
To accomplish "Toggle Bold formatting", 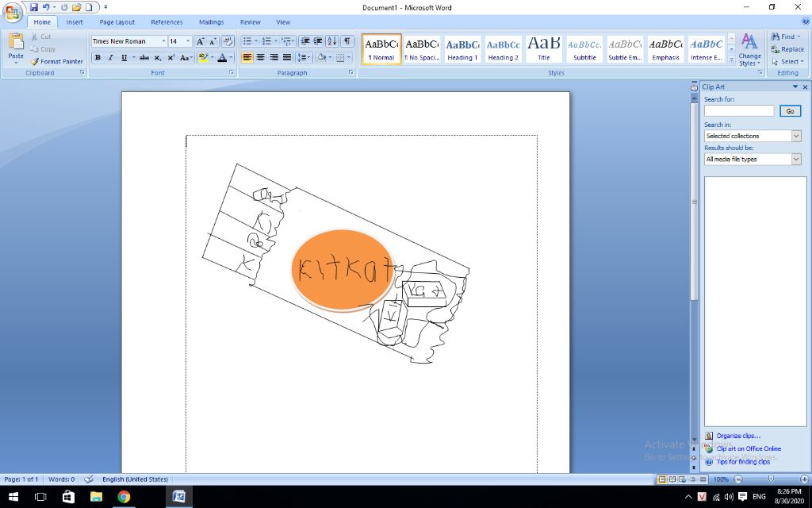I will (x=98, y=57).
